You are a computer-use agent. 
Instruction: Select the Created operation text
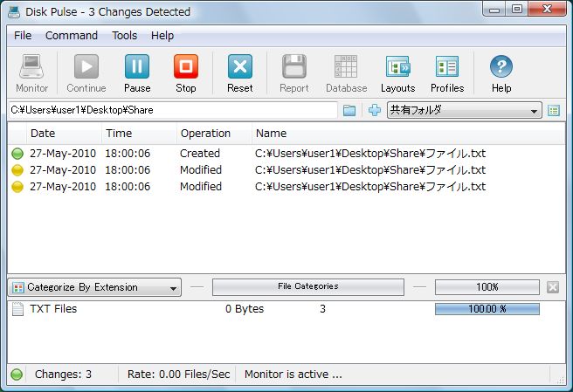(x=200, y=154)
